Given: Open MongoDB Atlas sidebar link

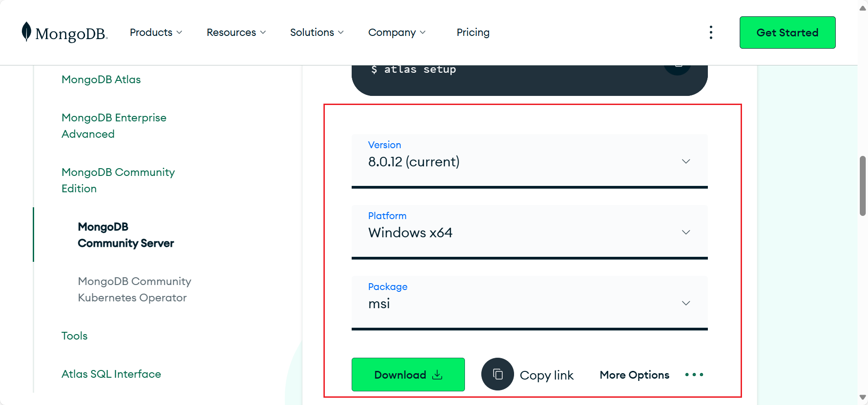Looking at the screenshot, I should 101,80.
